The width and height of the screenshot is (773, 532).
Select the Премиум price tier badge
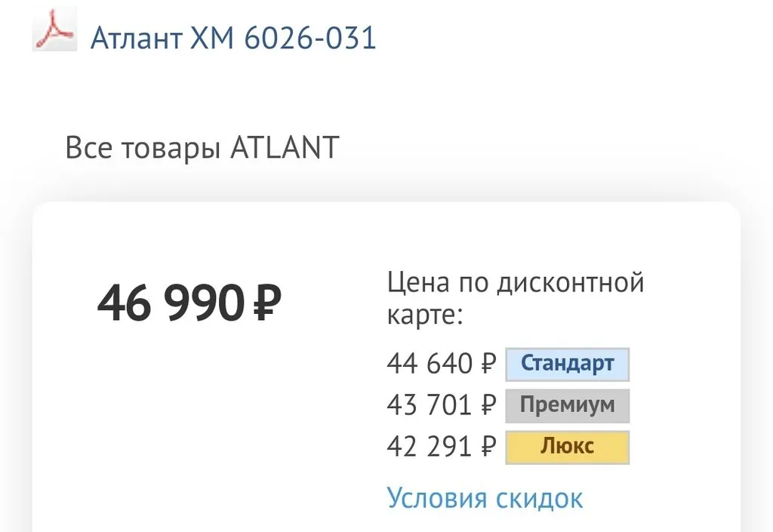567,404
